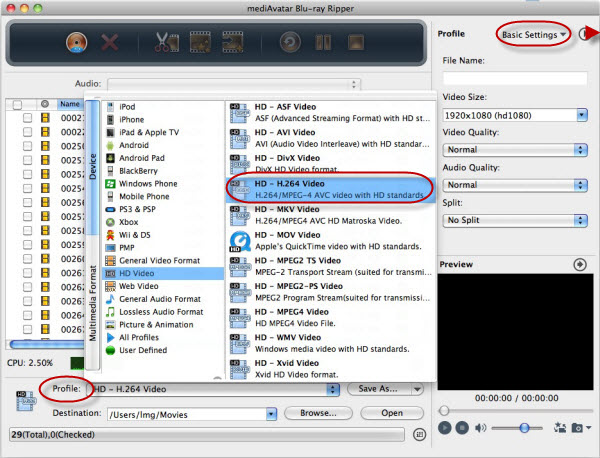Click the File Name input field
The height and width of the screenshot is (458, 600).
coord(515,78)
